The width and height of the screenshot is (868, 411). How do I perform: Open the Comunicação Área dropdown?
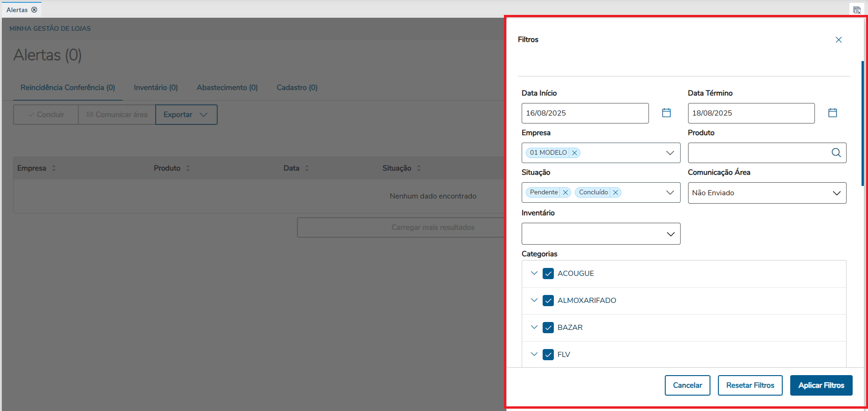(x=767, y=193)
